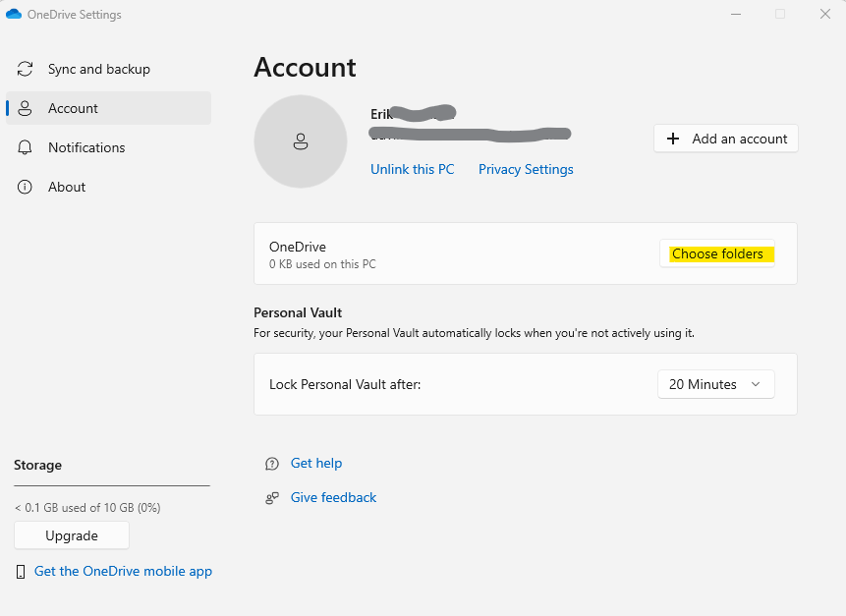Click the OneDrive cloud icon in title bar
This screenshot has height=616, width=846.
click(x=14, y=14)
